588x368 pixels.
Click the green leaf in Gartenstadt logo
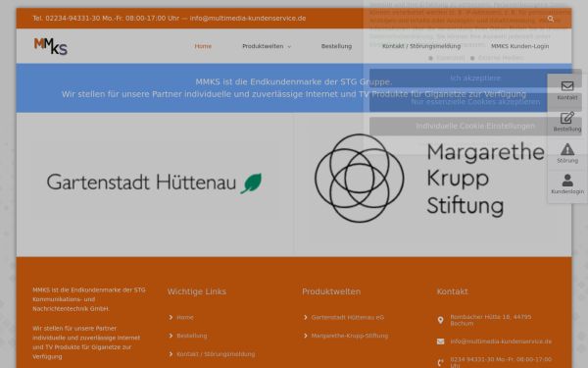[x=251, y=183]
